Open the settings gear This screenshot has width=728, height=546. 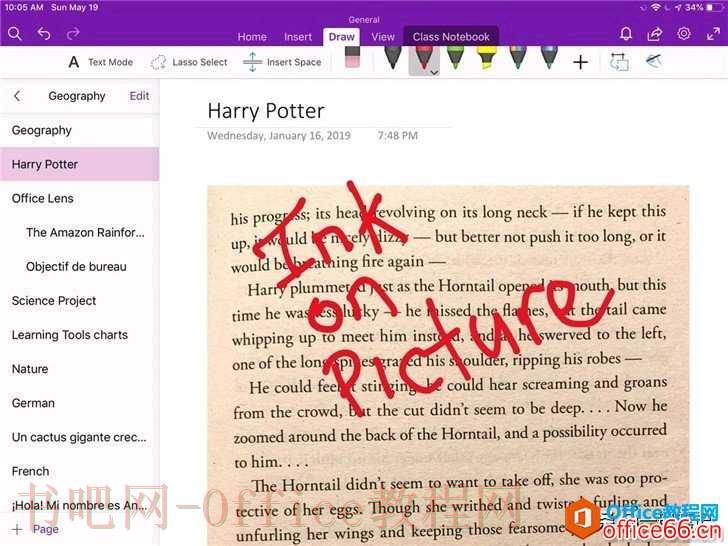pos(684,33)
